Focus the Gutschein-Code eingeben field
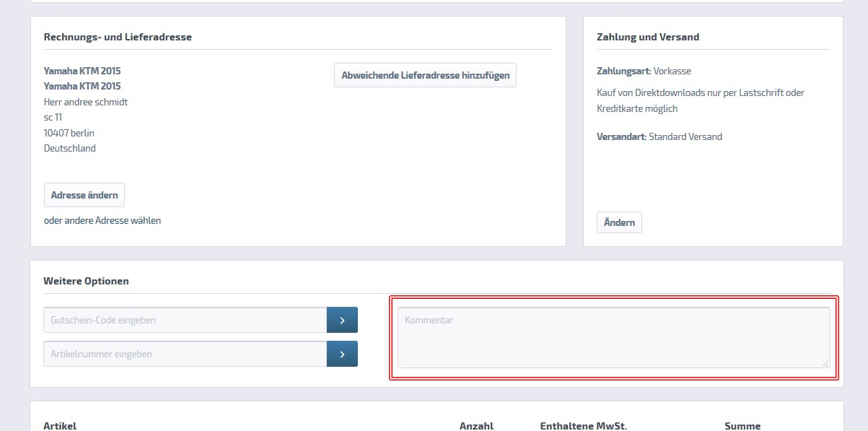The width and height of the screenshot is (868, 431). pos(185,320)
